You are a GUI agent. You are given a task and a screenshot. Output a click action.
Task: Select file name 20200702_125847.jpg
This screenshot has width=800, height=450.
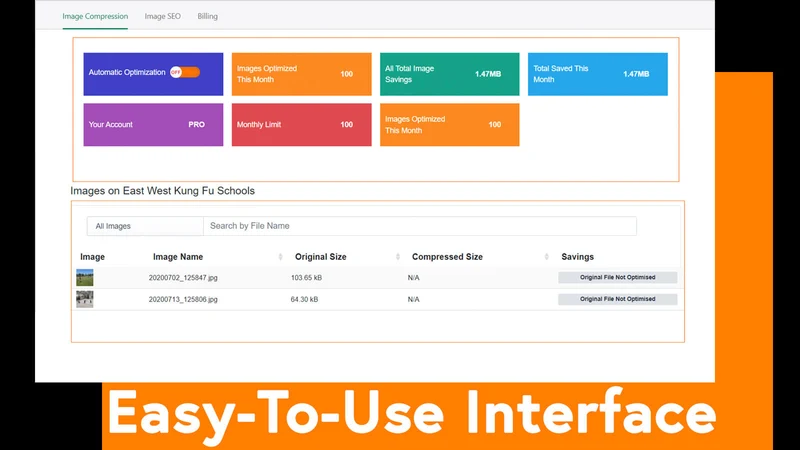point(183,278)
